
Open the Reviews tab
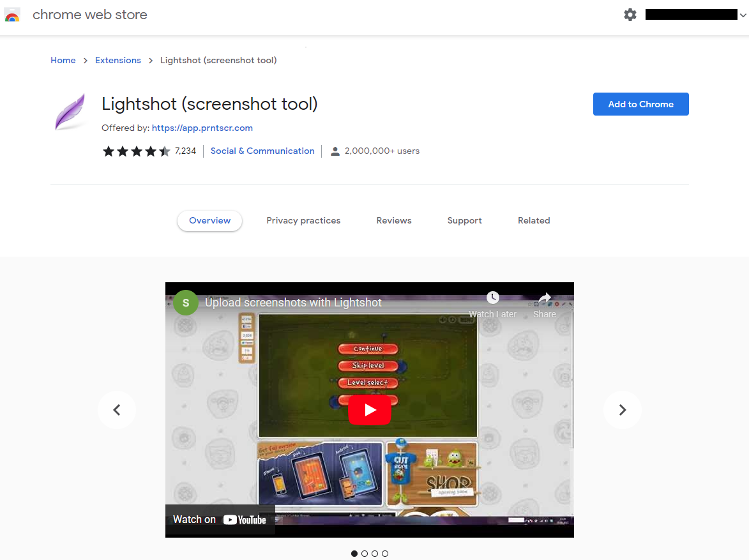coord(394,221)
